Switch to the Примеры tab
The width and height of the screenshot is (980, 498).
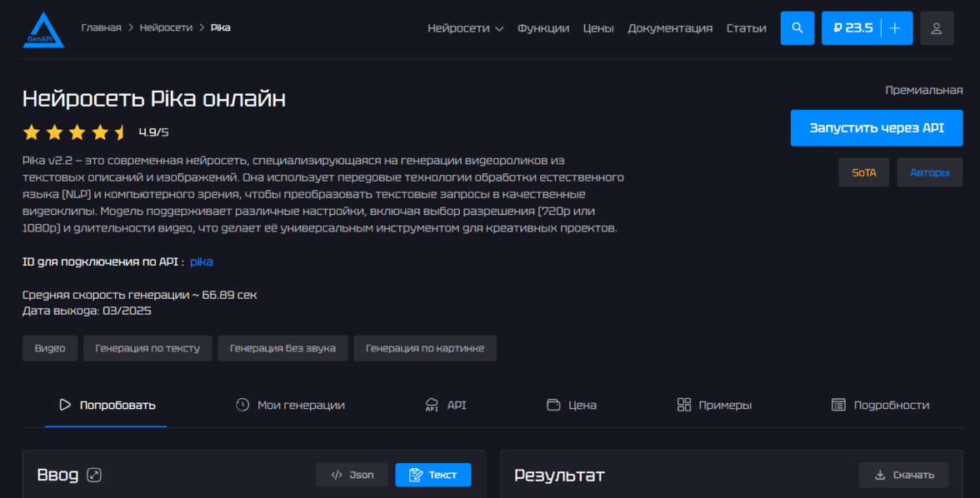[713, 405]
